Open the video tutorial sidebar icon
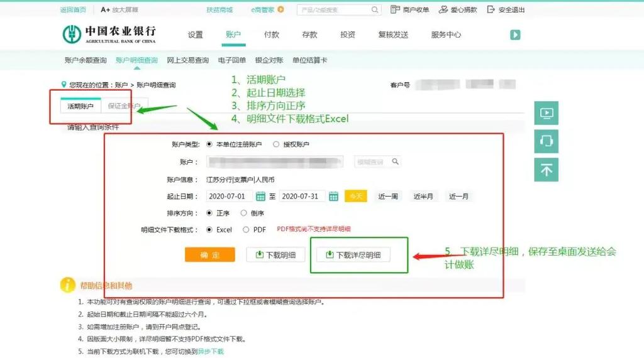This screenshot has width=644, height=358. 547,113
